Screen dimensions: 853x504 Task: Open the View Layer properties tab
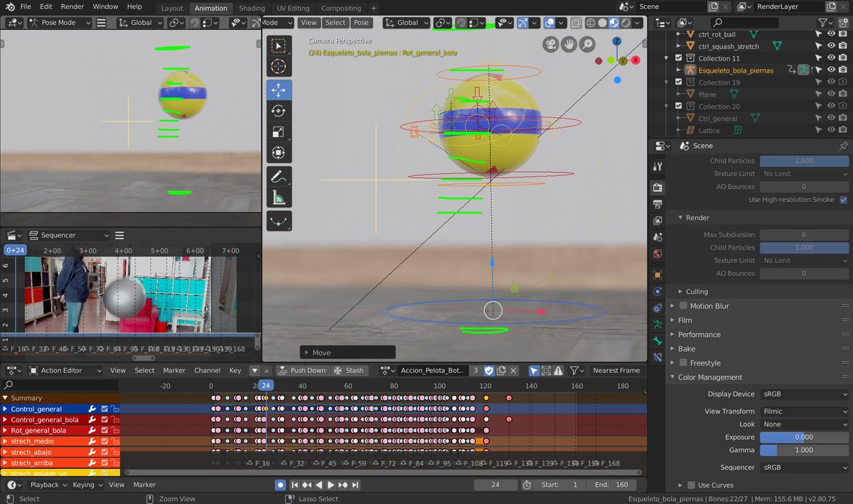658,221
